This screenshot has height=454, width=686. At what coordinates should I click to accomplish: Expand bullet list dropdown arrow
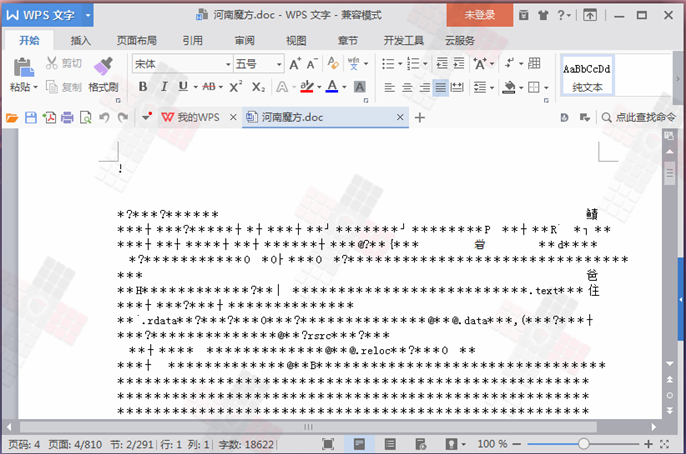coord(400,64)
